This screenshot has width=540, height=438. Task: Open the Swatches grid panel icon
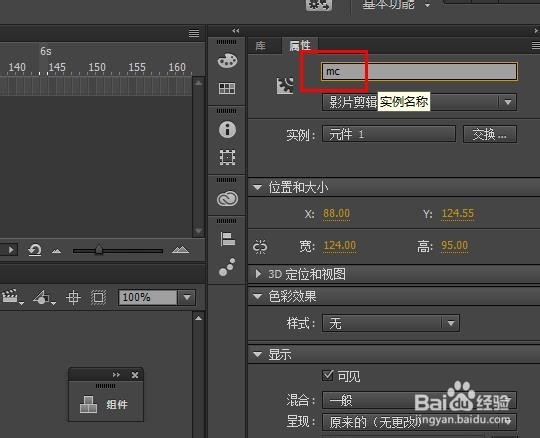(227, 88)
